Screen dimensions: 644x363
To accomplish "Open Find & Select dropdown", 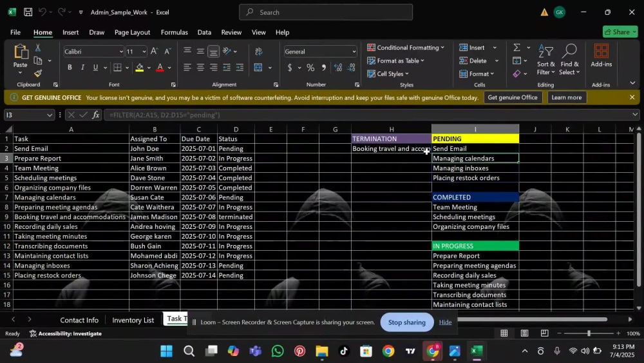I will (x=569, y=60).
